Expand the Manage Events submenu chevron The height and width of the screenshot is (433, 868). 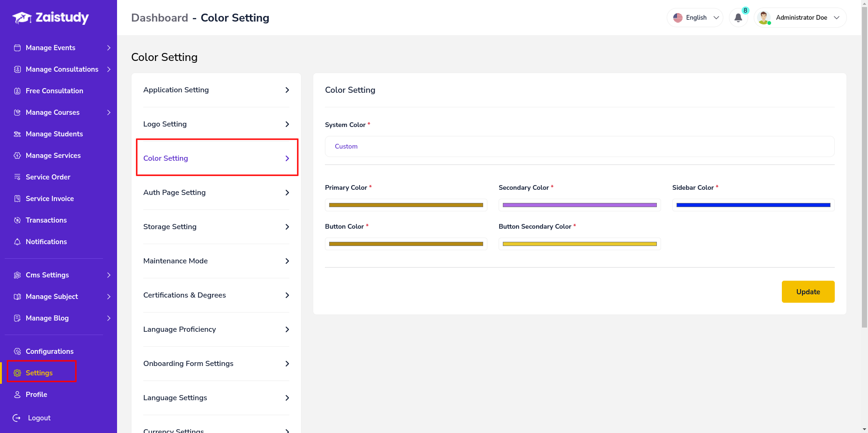click(109, 48)
